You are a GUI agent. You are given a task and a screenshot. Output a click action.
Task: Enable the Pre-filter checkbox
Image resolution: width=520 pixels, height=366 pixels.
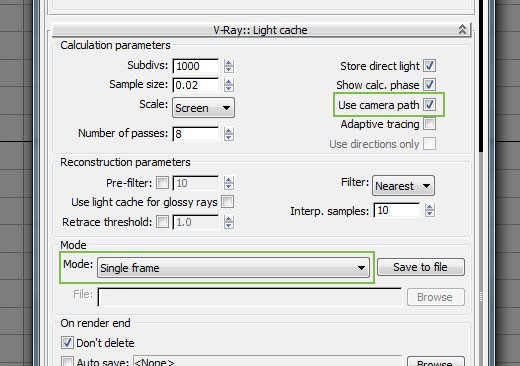(162, 183)
